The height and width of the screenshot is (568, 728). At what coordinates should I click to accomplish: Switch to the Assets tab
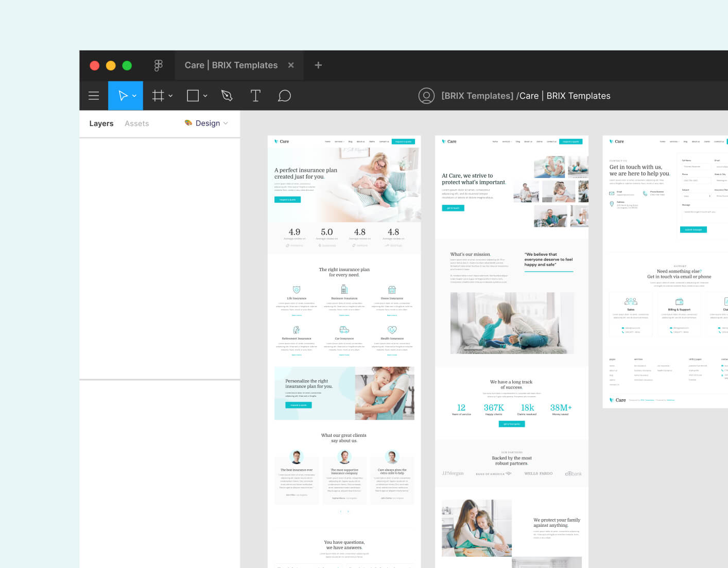(x=136, y=123)
